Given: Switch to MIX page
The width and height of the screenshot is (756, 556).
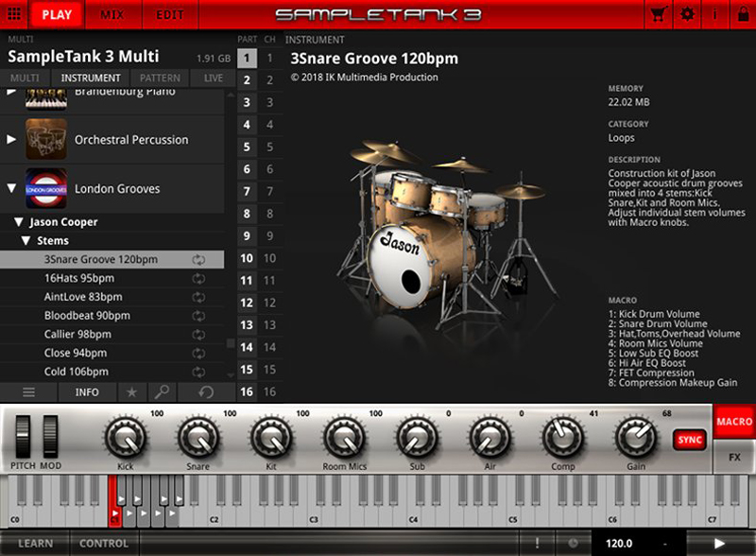Looking at the screenshot, I should click(x=112, y=14).
